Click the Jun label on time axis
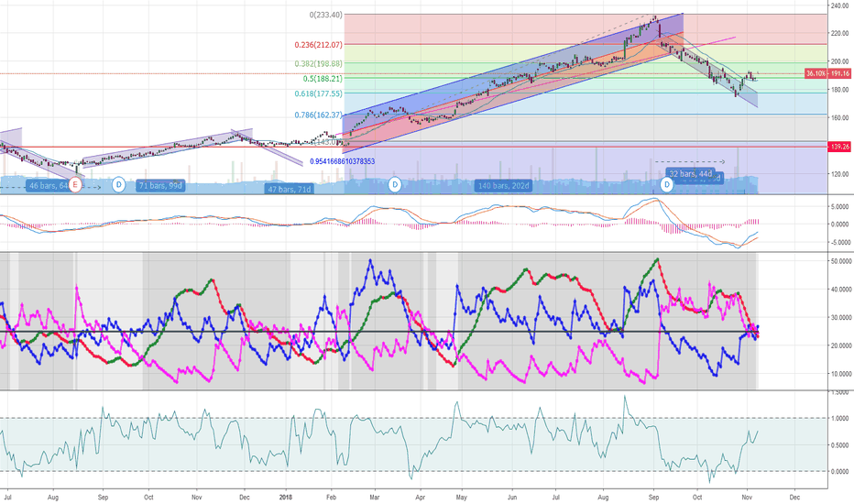This screenshot has width=854, height=504. coord(512,497)
